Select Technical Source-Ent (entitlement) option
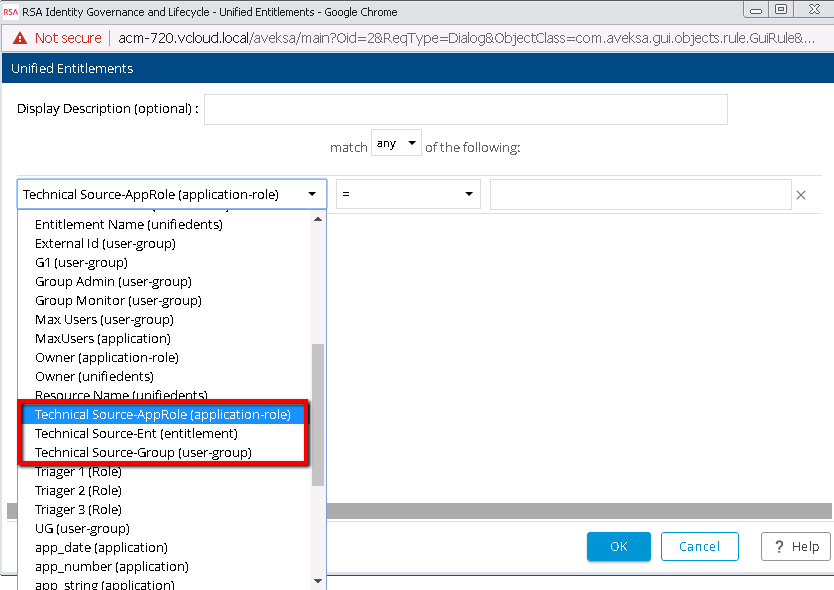Viewport: 834px width, 590px height. (x=136, y=434)
